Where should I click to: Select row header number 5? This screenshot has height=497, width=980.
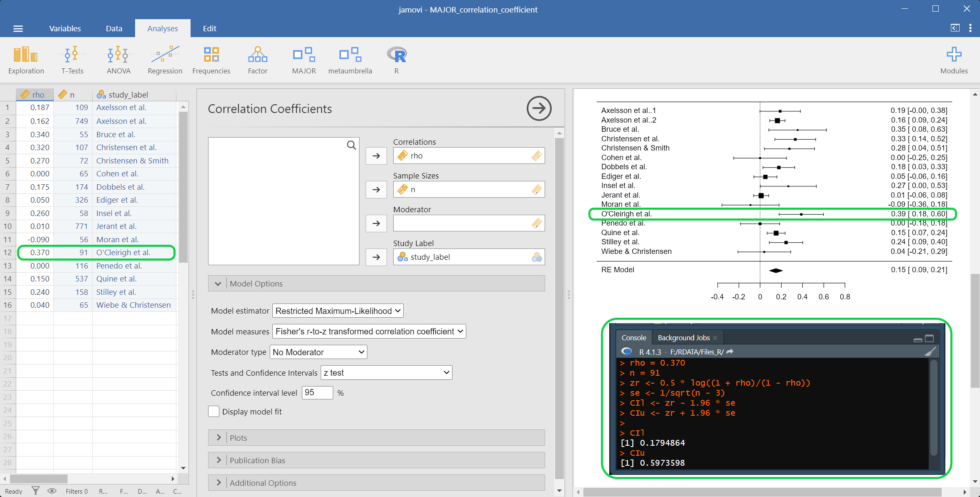coord(8,161)
